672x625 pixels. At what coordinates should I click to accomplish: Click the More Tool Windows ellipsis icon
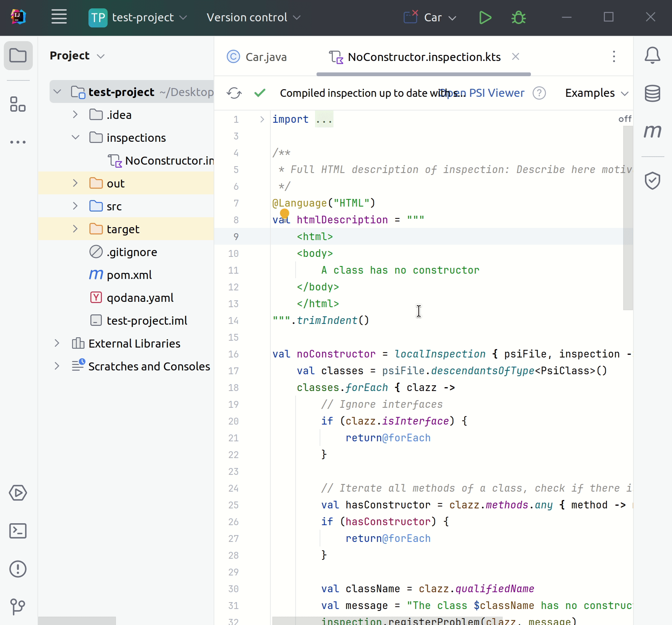[x=18, y=141]
